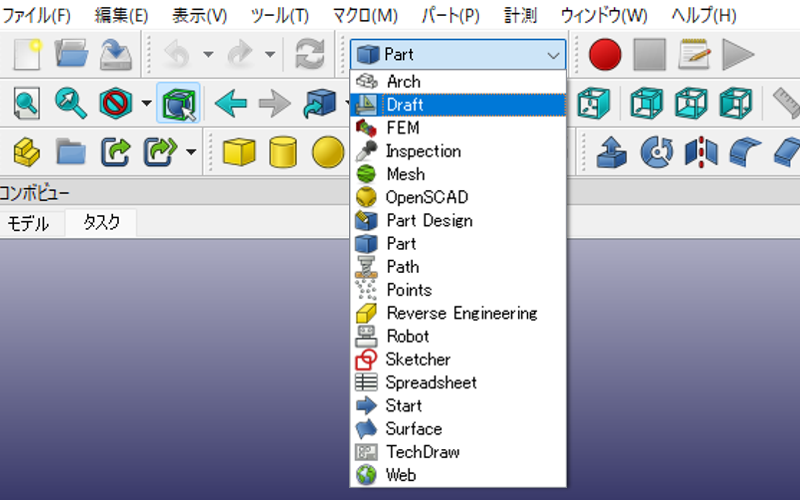This screenshot has width=800, height=500.
Task: Click the Fillet tool icon
Action: click(745, 152)
